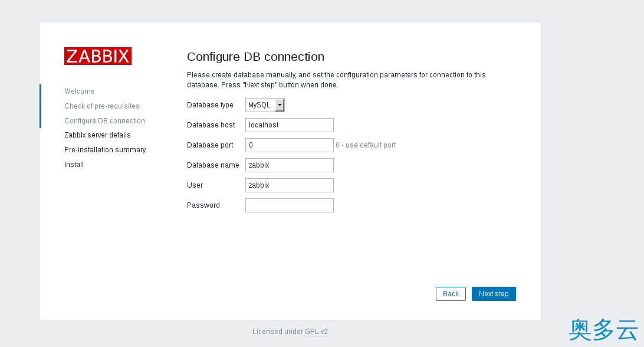The height and width of the screenshot is (347, 644).
Task: Click the 'Please create database manually' instructions
Action: point(336,80)
